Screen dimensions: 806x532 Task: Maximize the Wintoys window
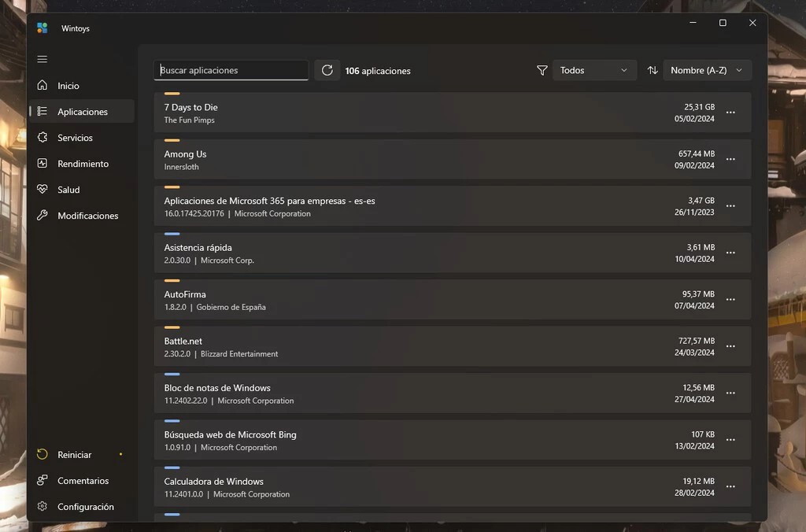click(x=723, y=23)
